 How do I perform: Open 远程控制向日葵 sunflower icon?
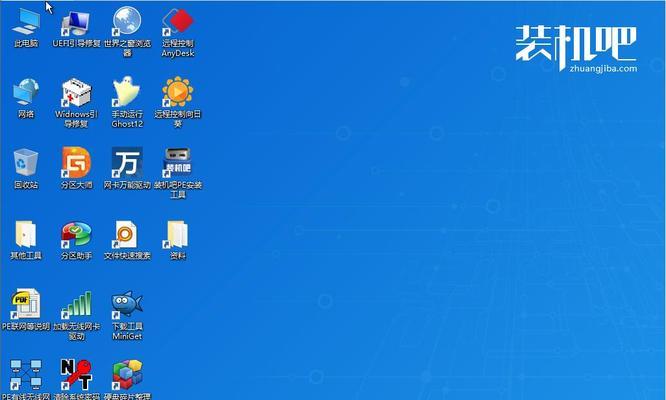pyautogui.click(x=178, y=92)
